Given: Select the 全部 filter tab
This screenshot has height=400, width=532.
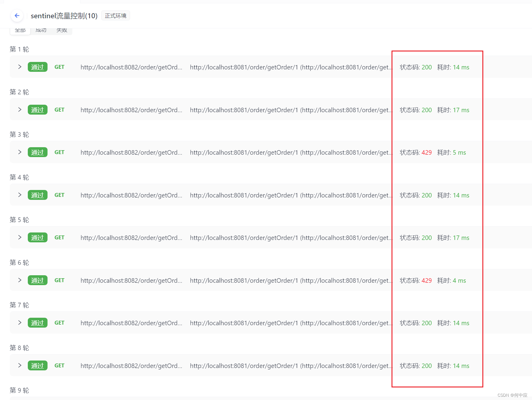Looking at the screenshot, I should coord(20,31).
